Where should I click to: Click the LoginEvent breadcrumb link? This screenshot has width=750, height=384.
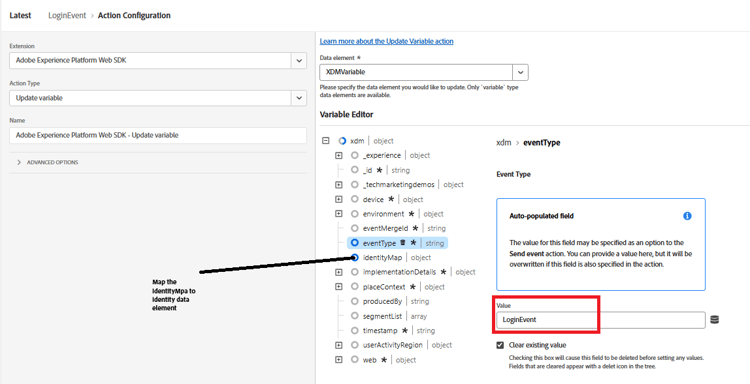pos(67,15)
